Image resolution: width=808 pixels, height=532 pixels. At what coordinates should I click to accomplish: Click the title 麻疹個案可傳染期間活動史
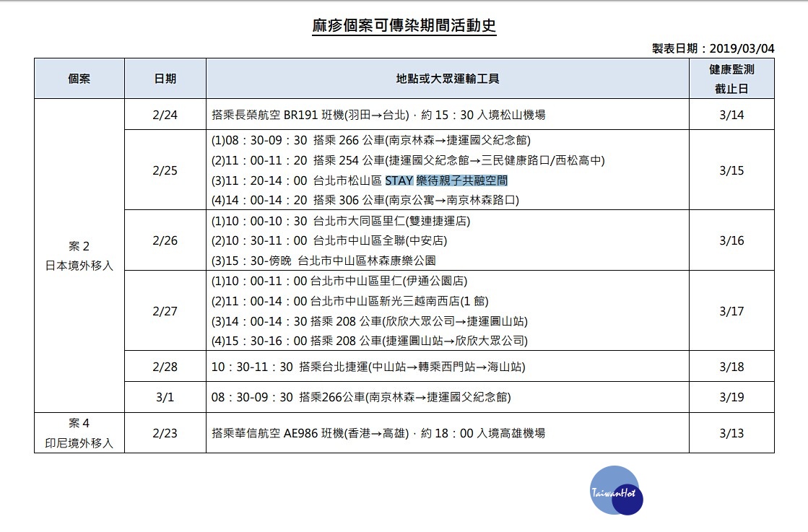(x=404, y=25)
